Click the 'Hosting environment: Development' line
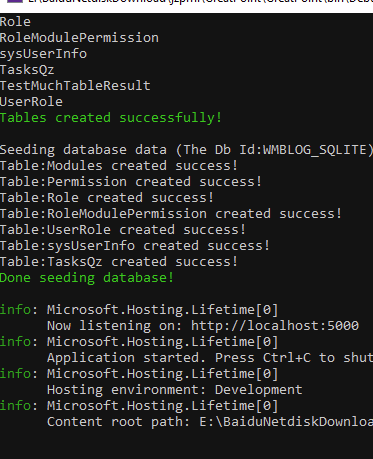The width and height of the screenshot is (373, 459). [175, 390]
